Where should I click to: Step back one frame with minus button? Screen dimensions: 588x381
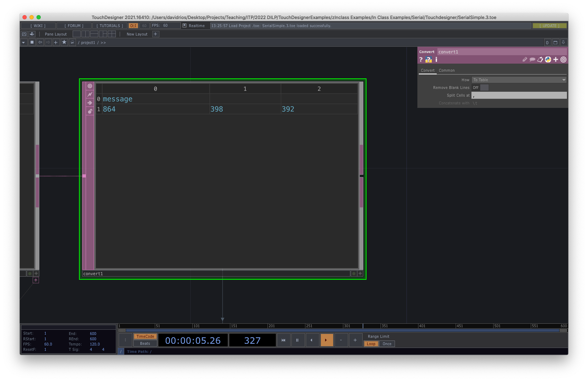(x=341, y=340)
